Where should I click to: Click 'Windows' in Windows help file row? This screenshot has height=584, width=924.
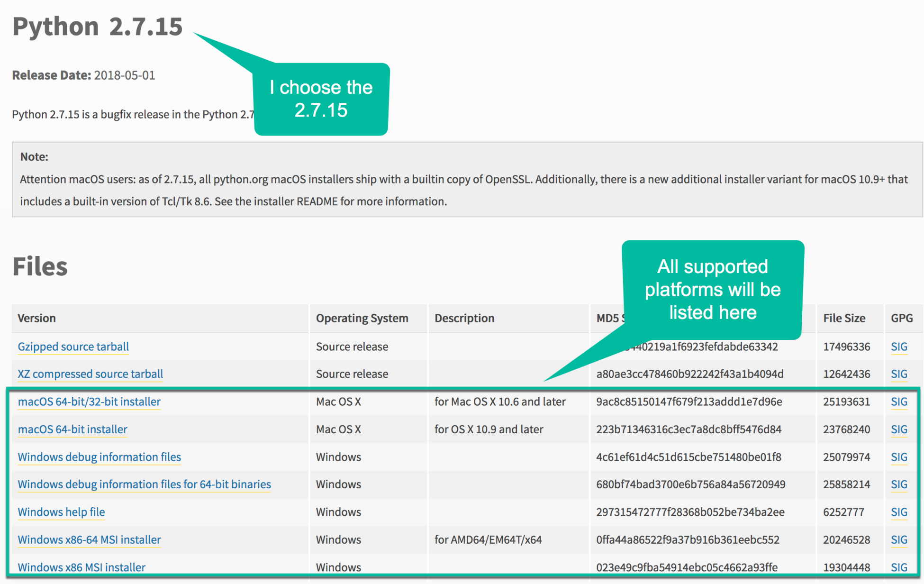[338, 512]
